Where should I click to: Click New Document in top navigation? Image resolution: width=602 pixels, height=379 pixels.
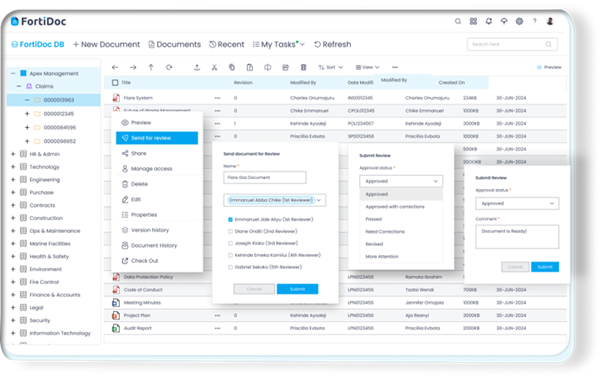(106, 45)
